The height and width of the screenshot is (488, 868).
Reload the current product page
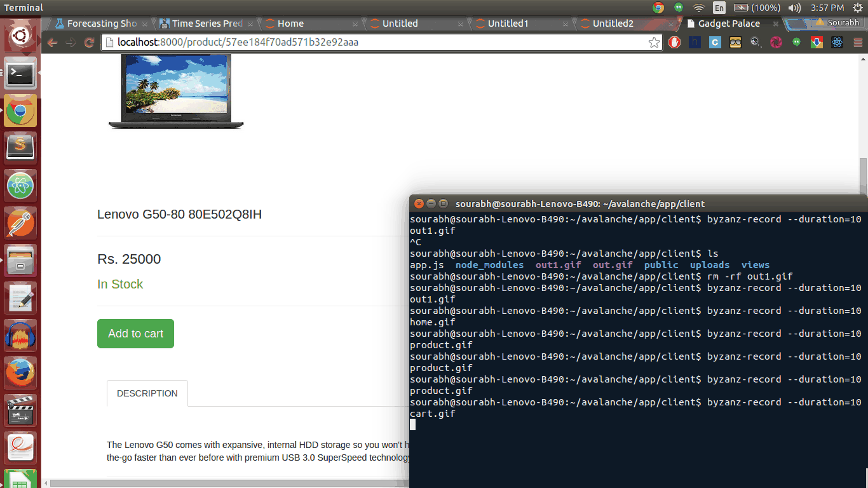[x=90, y=43]
